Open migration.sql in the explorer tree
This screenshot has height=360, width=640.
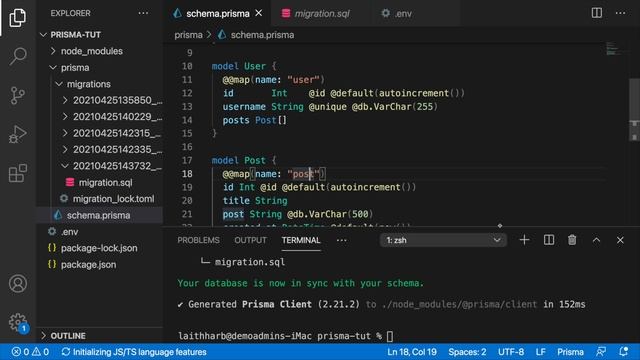click(100, 182)
